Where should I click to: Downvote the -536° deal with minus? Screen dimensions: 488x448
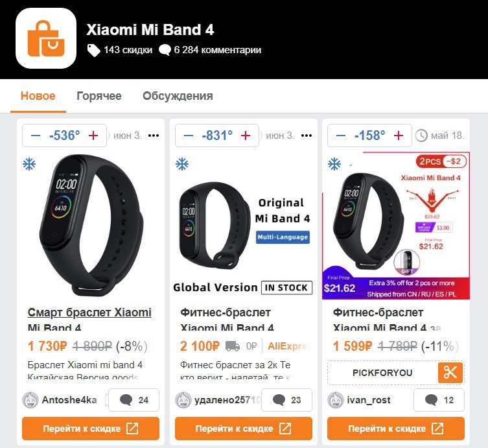[x=36, y=136]
